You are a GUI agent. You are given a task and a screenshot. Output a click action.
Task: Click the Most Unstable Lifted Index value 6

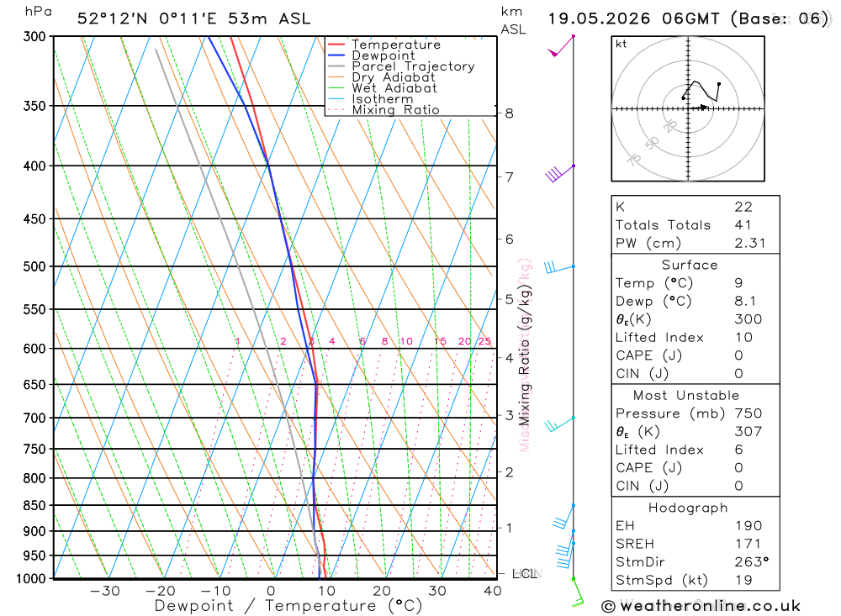point(738,450)
